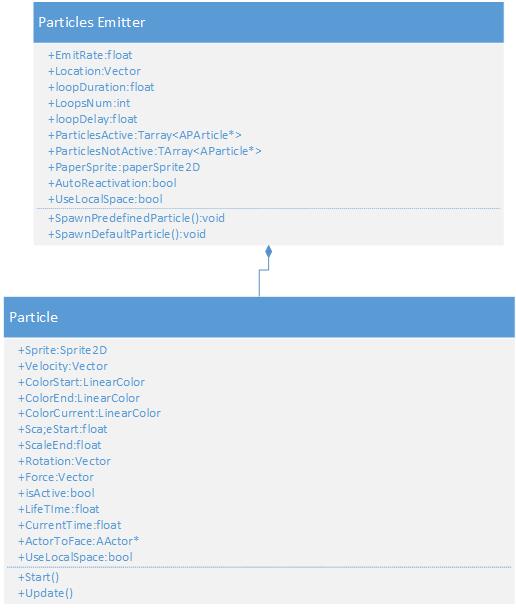
Task: Select the Location:Vector attribute
Action: coord(94,71)
